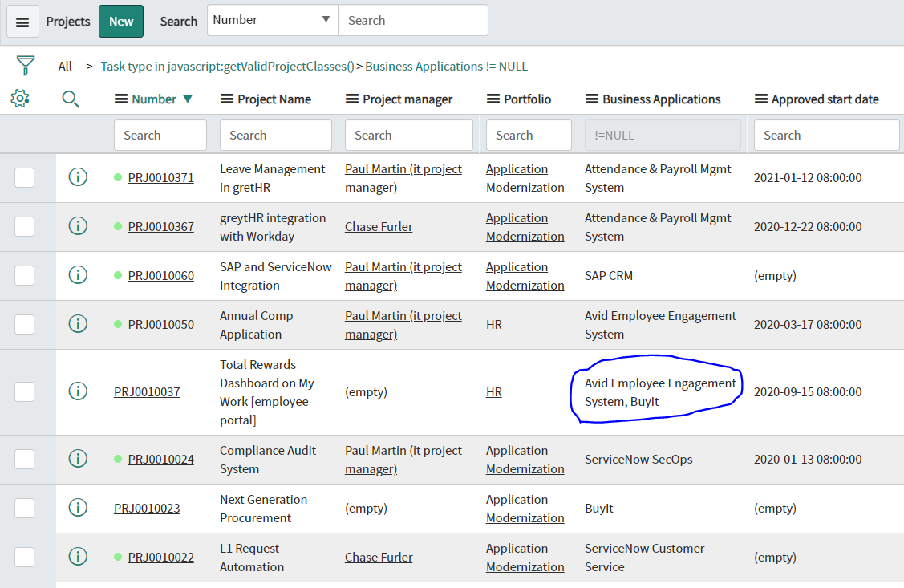The image size is (904, 588).
Task: Preview record info icon for PRJ0010023
Action: tap(78, 508)
